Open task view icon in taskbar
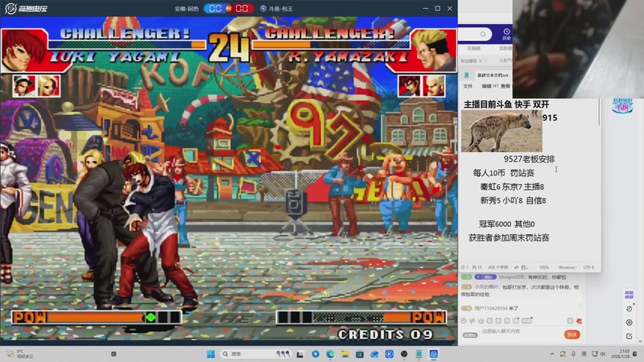Image resolution: width=644 pixels, height=362 pixels. click(300, 354)
